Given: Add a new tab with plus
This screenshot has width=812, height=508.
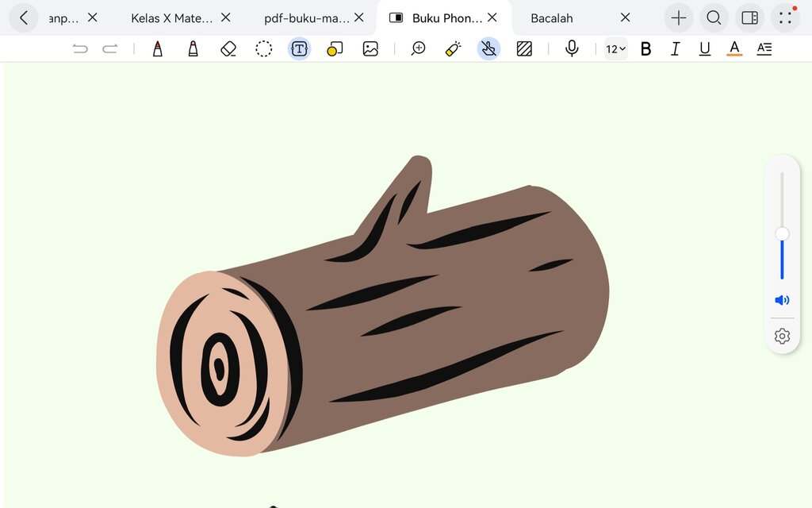Looking at the screenshot, I should pyautogui.click(x=679, y=18).
